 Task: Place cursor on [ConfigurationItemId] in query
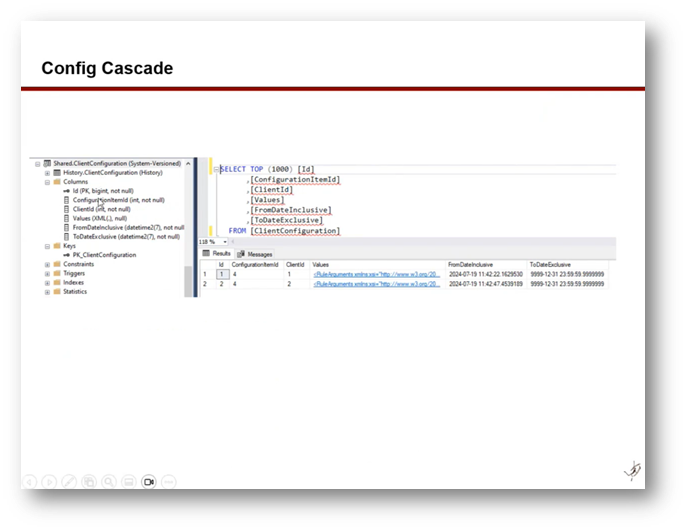click(x=295, y=180)
